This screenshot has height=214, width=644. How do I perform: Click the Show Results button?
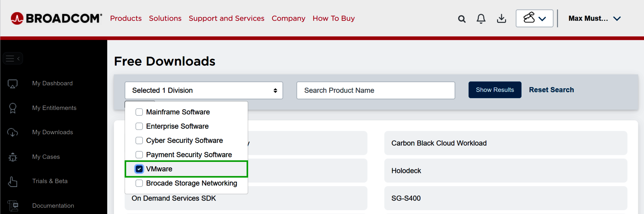495,90
